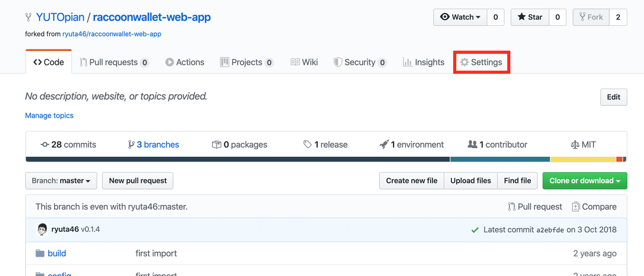The height and width of the screenshot is (276, 644).
Task: Open the Settings tab
Action: click(481, 62)
